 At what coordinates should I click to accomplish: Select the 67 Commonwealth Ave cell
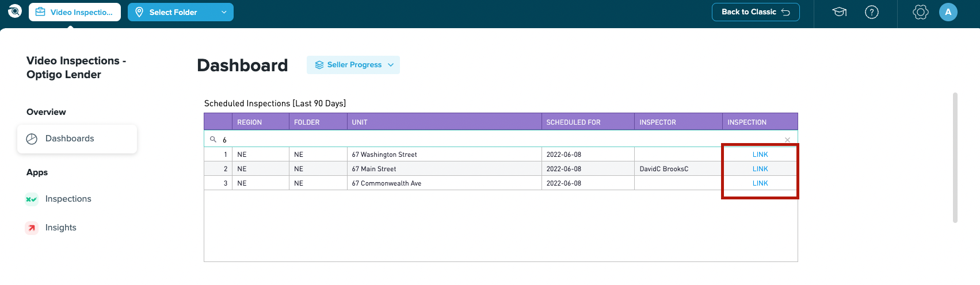pyautogui.click(x=444, y=183)
